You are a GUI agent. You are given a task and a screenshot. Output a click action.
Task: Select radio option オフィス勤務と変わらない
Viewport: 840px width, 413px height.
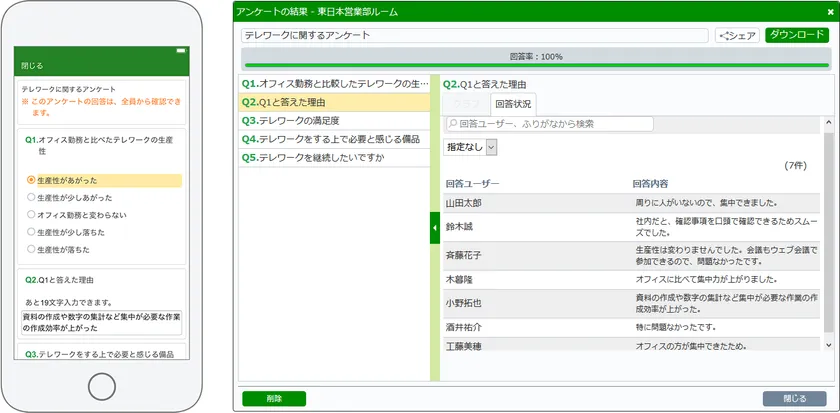pos(31,215)
